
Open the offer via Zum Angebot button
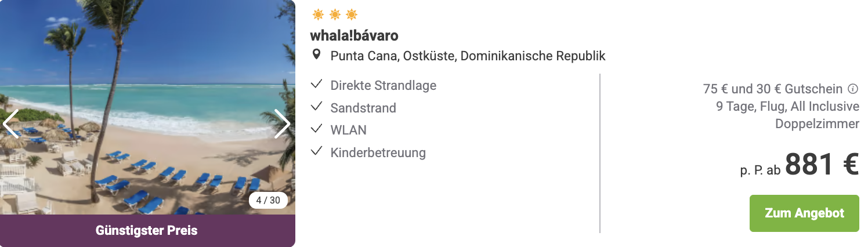(804, 213)
